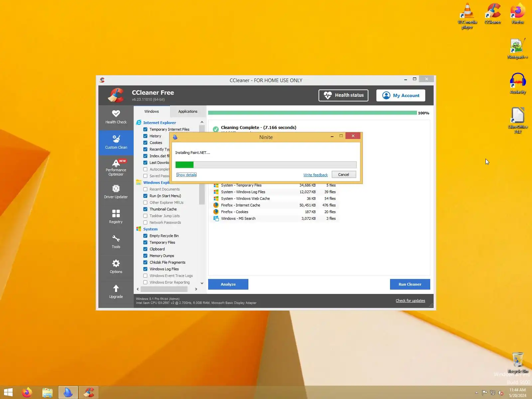
Task: Click the Windows - MS Search row icon
Action: pyautogui.click(x=216, y=218)
